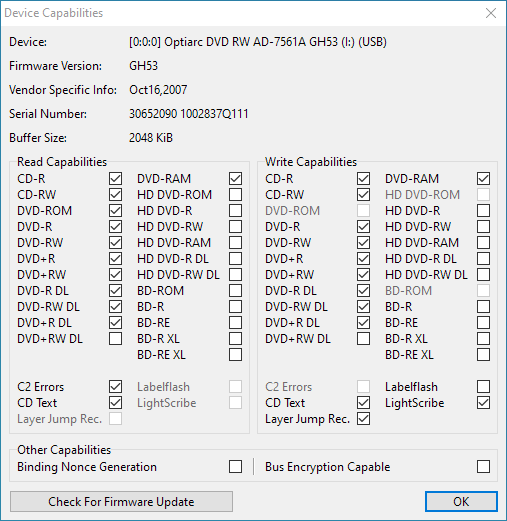507x521 pixels.
Task: Check the Read BD-R XL checkbox
Action: tap(235, 339)
